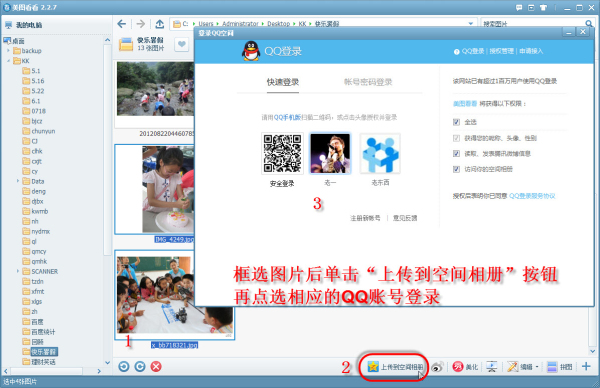The height and width of the screenshot is (388, 600).
Task: Select the 0718 folder
Action: pyautogui.click(x=34, y=111)
